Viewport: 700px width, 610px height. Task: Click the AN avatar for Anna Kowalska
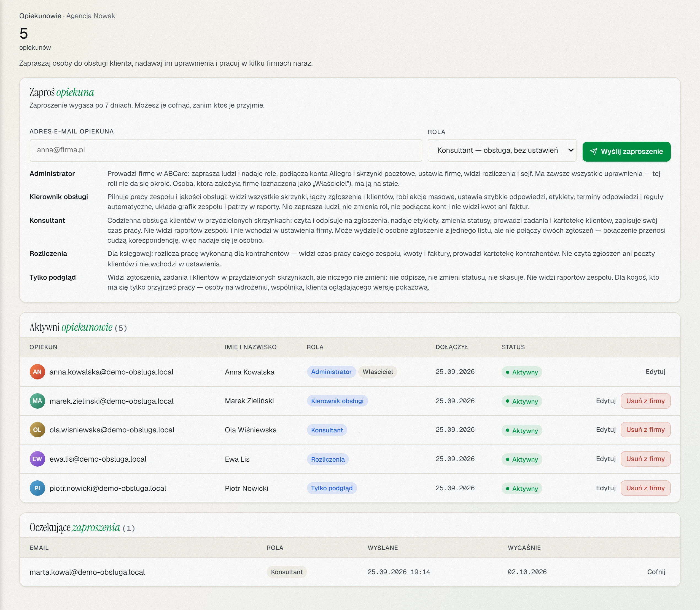tap(37, 372)
